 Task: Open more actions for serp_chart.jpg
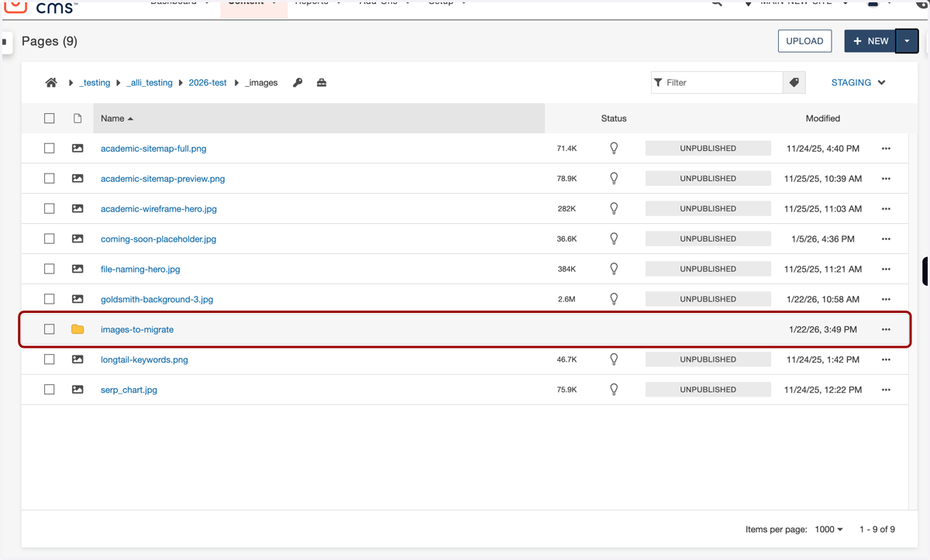click(886, 390)
